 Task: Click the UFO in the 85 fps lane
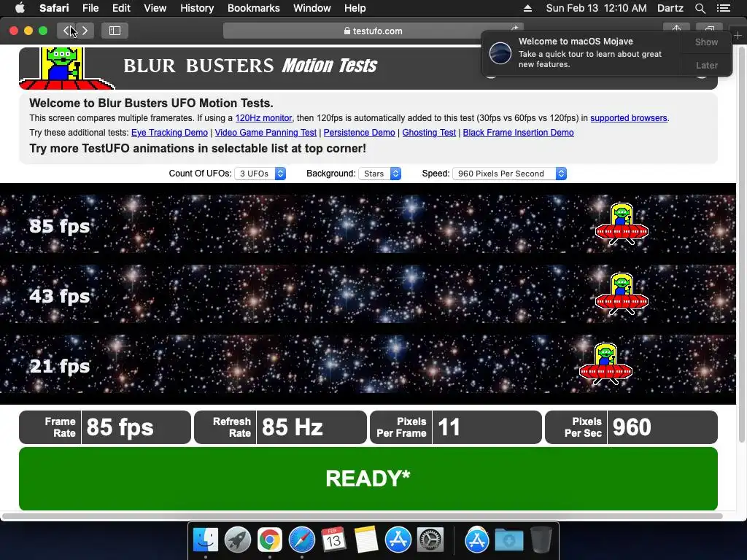tap(622, 225)
